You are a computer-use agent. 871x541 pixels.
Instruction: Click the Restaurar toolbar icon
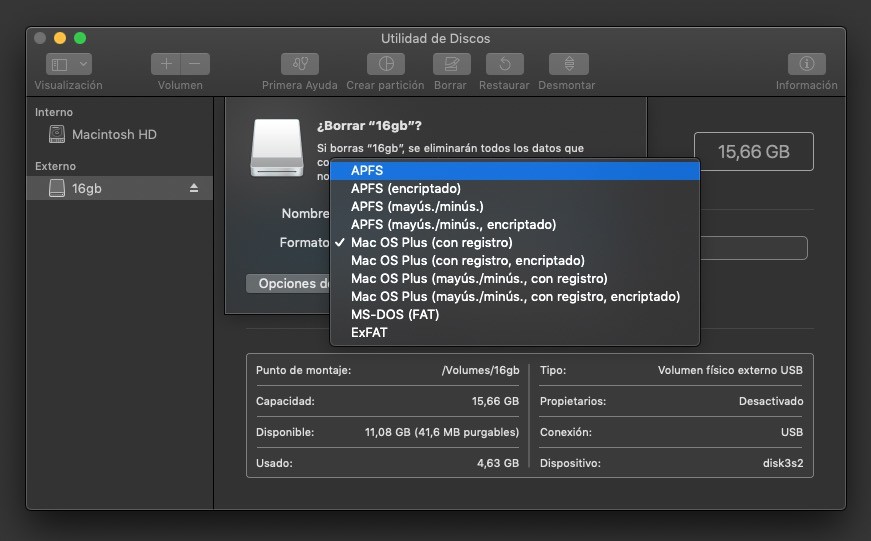click(504, 64)
